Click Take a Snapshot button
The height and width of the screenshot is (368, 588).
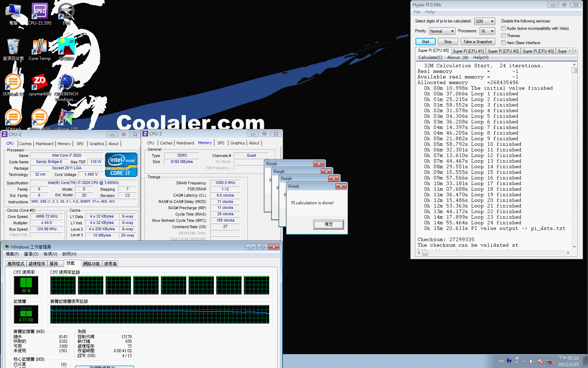[477, 42]
